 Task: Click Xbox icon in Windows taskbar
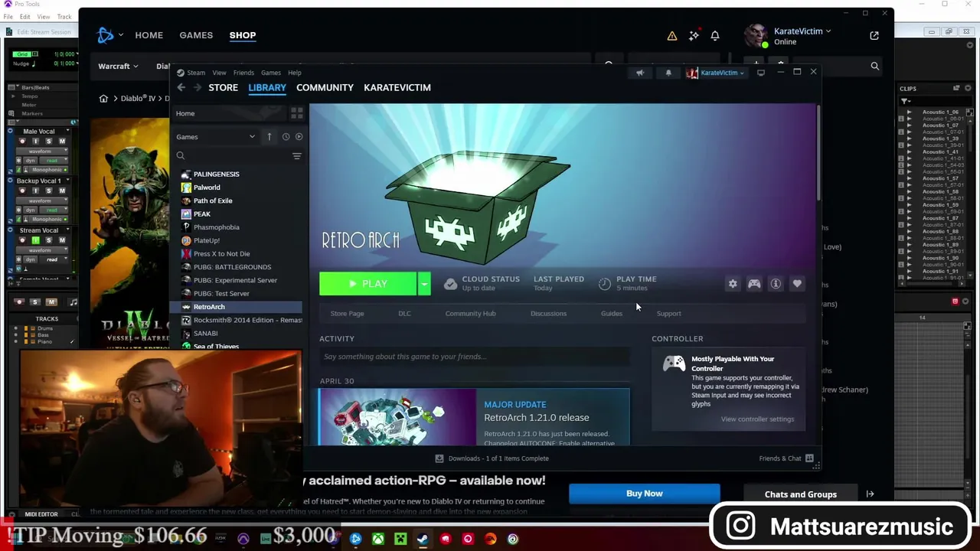click(378, 539)
